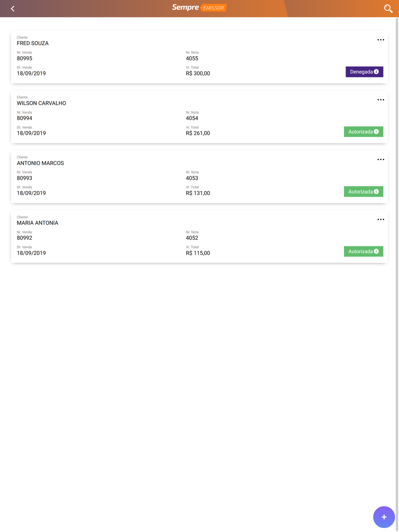Image resolution: width=399 pixels, height=532 pixels.
Task: Open the three-dot menu for FRED SOUZA
Action: point(381,40)
